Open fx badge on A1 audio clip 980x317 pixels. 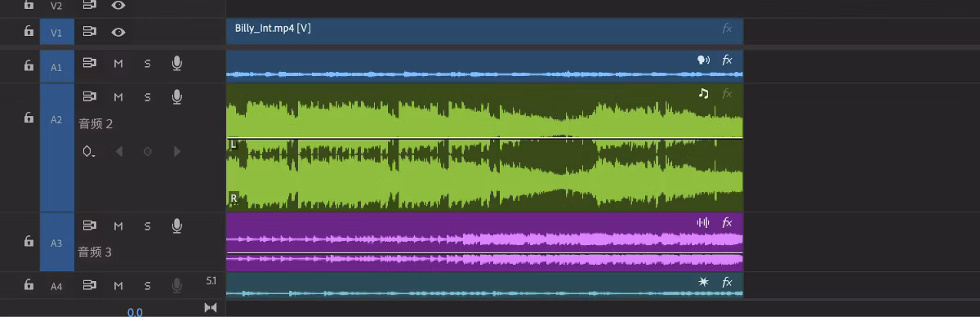pyautogui.click(x=727, y=60)
